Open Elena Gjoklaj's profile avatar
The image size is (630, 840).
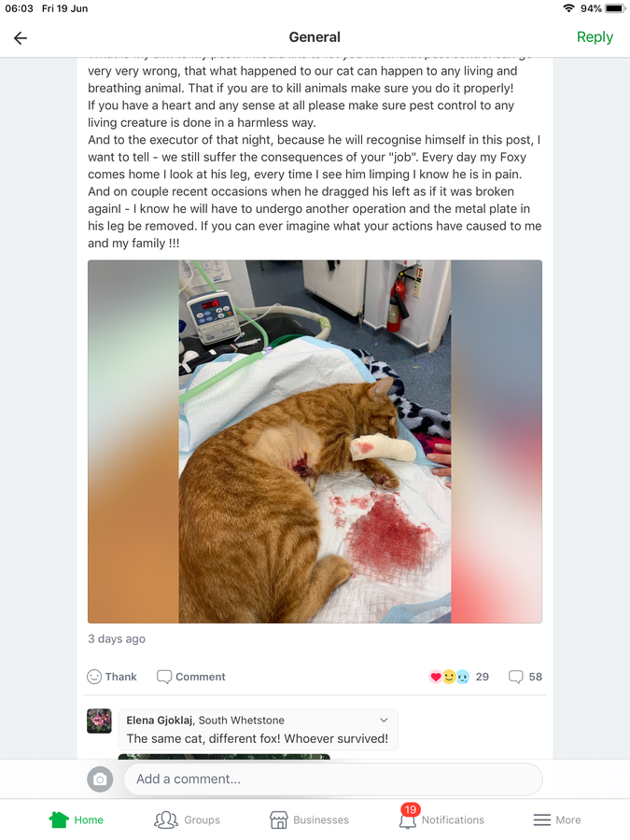pos(99,721)
